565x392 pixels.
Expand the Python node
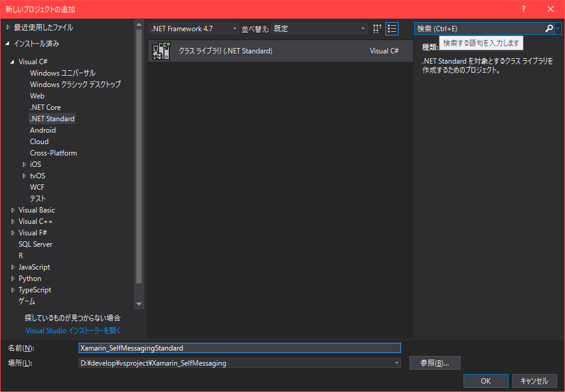13,279
